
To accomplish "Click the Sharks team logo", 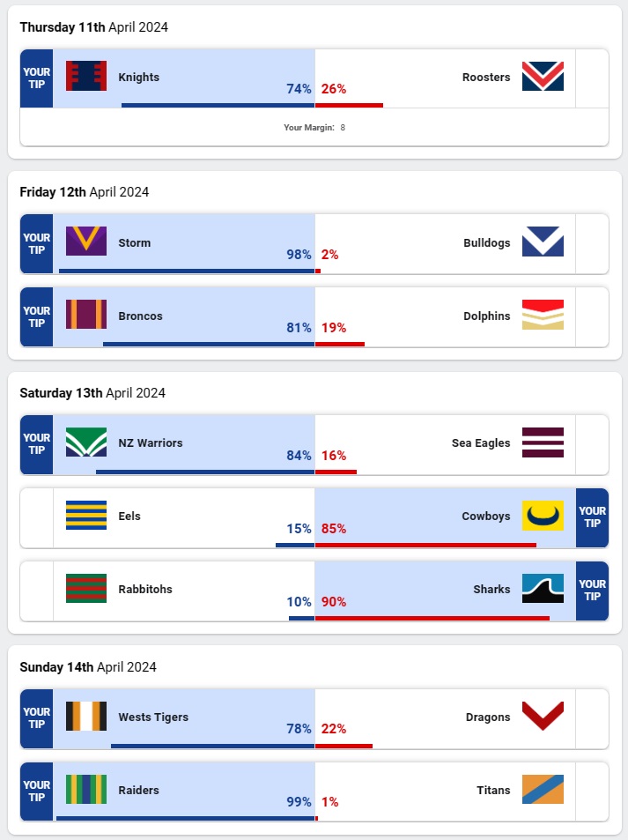I will 543,589.
